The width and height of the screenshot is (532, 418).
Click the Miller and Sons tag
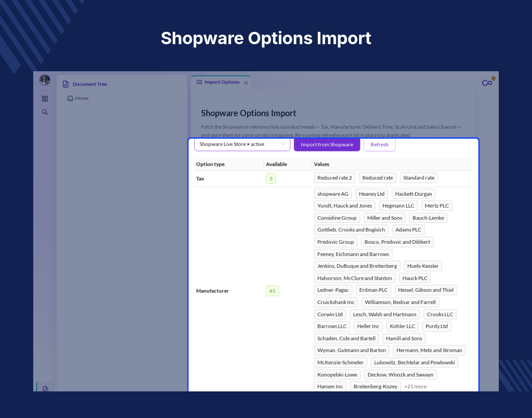pos(384,218)
